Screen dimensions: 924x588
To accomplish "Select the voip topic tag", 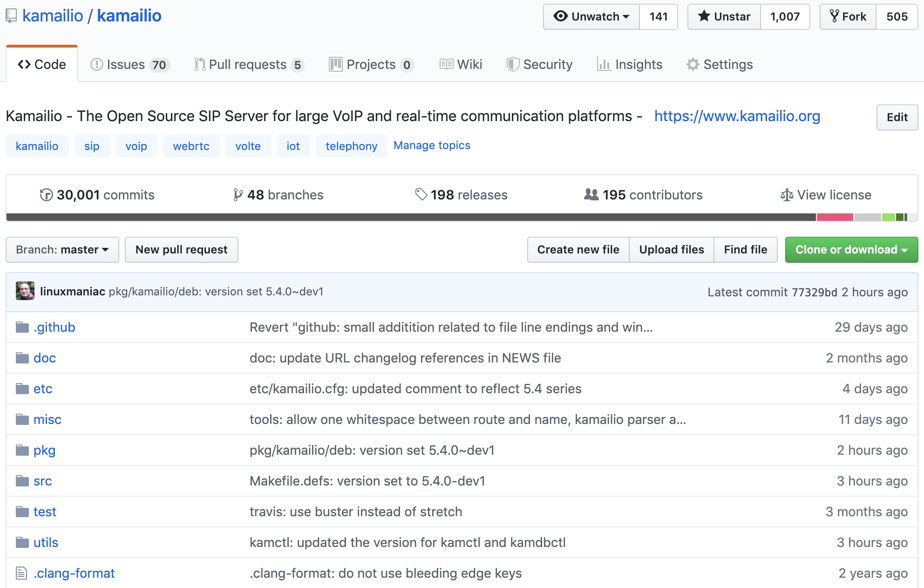I will pyautogui.click(x=136, y=146).
